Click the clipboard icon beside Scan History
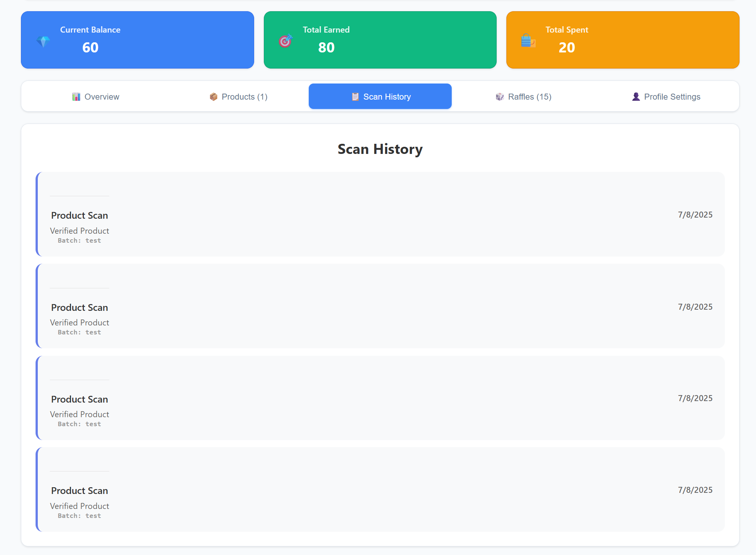This screenshot has width=756, height=555. [355, 97]
